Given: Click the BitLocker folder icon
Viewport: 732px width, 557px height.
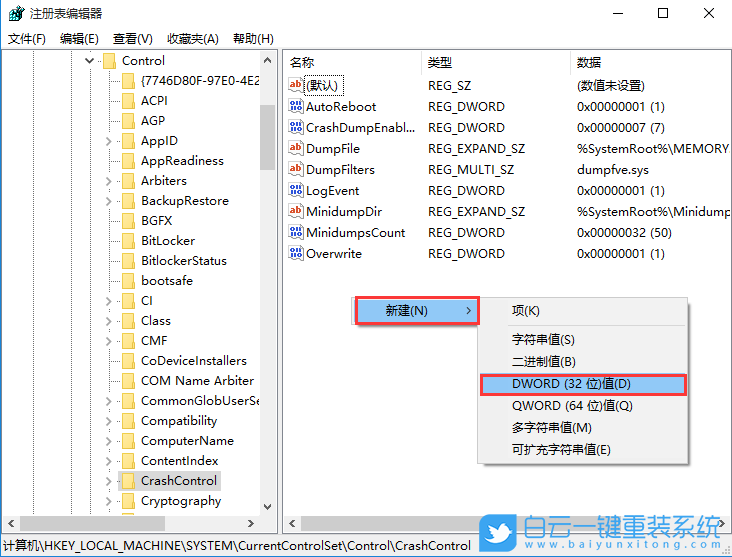Looking at the screenshot, I should 127,241.
